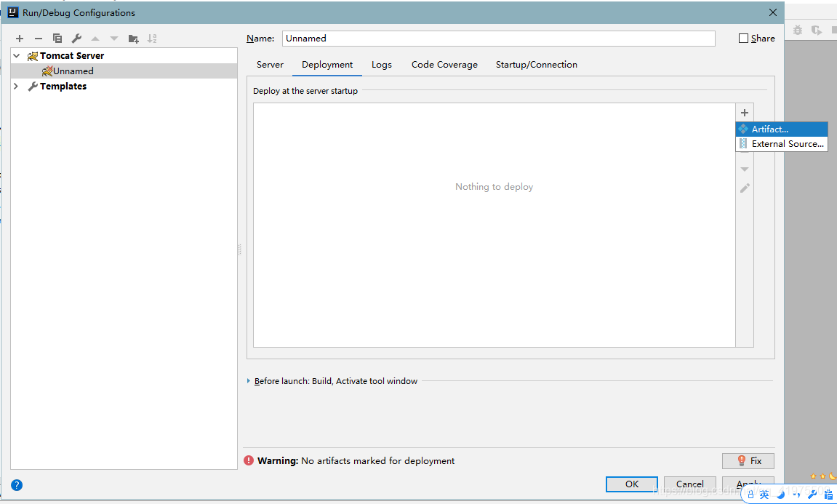The image size is (837, 504).
Task: Move configuration down with arrow icon
Action: 114,39
